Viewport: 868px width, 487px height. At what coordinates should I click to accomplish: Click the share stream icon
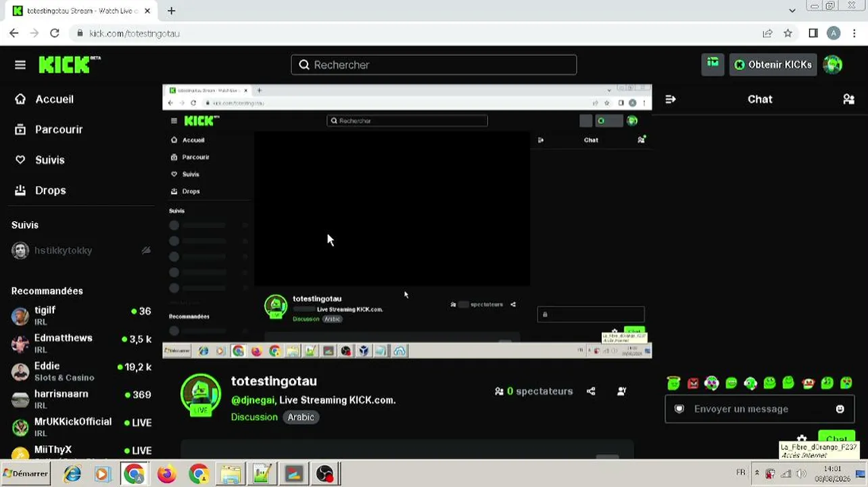pos(591,391)
